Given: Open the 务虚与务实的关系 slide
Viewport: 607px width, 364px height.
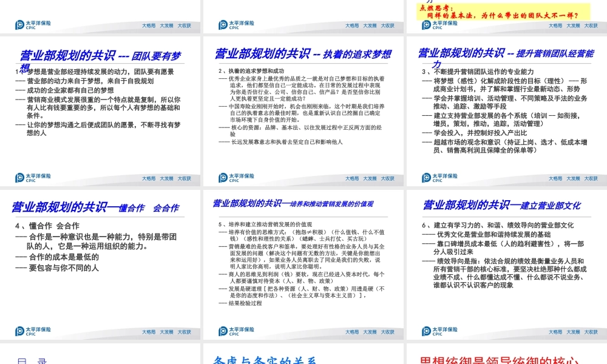Looking at the screenshot, I should point(303,354).
